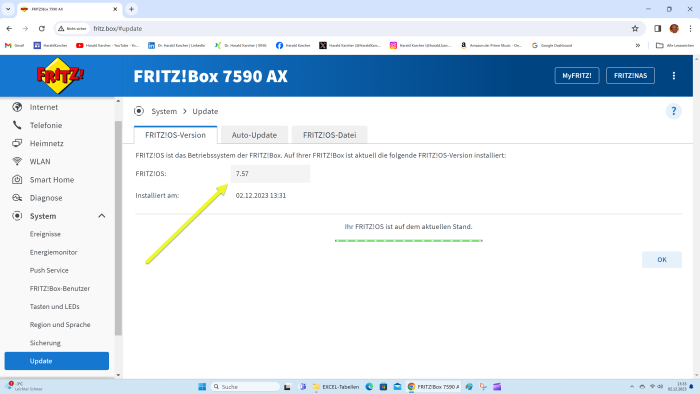700x394 pixels.
Task: Open the notification bell in taskbar
Action: (x=691, y=387)
